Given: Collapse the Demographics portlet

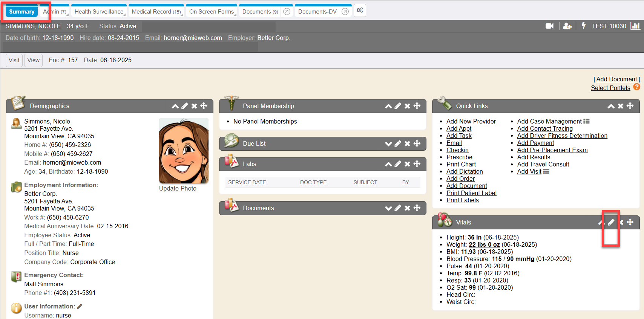Looking at the screenshot, I should coord(175,106).
